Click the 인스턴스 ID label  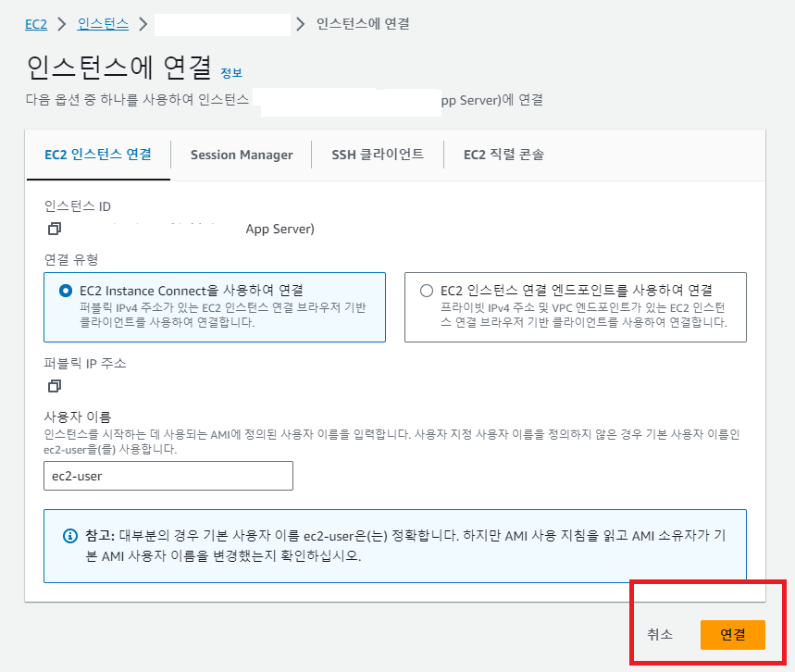coord(77,205)
